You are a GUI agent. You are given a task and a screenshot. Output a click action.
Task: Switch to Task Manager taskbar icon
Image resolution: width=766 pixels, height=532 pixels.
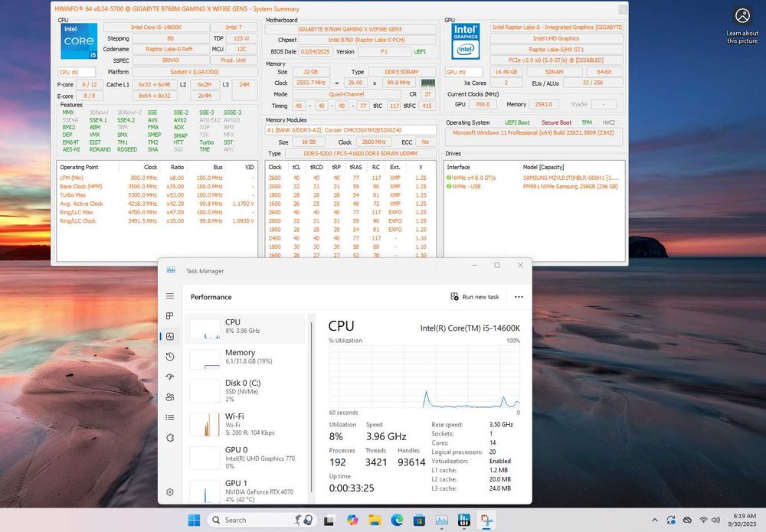442,521
